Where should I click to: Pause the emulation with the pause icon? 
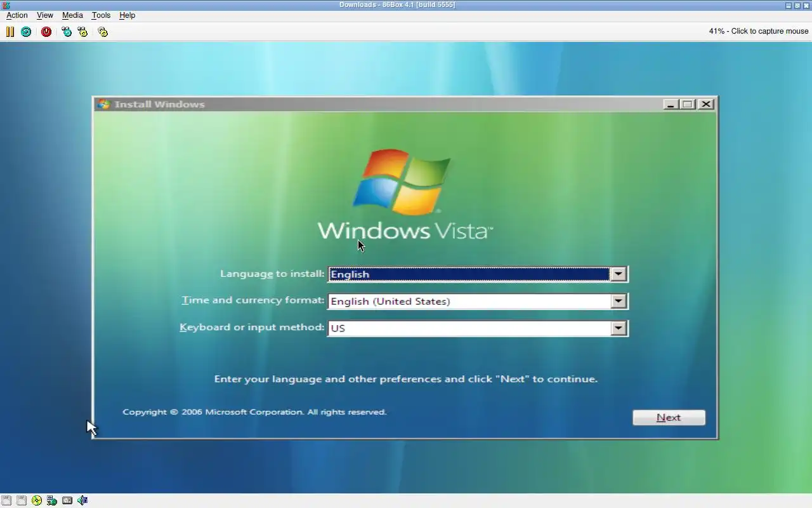click(x=10, y=31)
